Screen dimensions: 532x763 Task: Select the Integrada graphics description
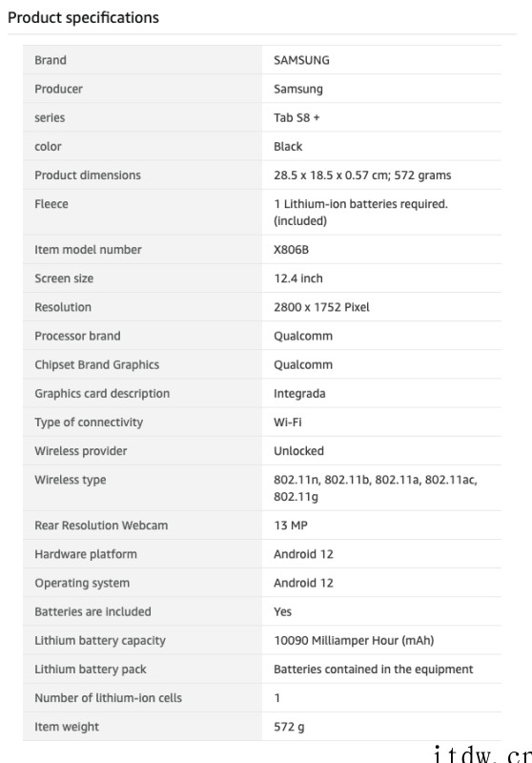point(299,394)
